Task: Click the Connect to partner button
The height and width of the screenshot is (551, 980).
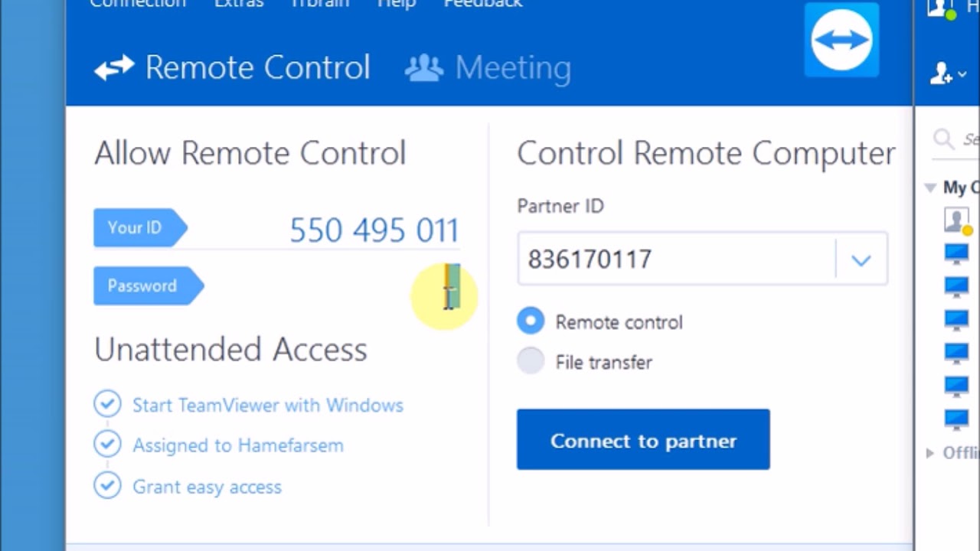Action: coord(643,439)
